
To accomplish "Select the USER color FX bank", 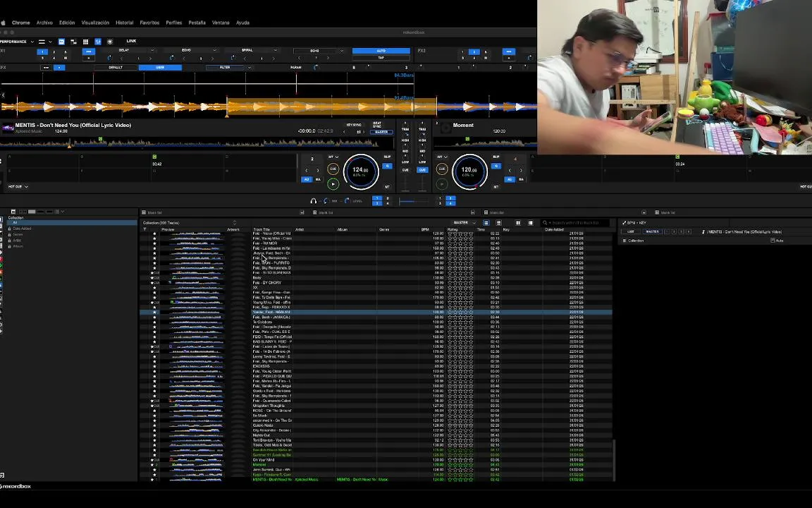I will (x=161, y=68).
